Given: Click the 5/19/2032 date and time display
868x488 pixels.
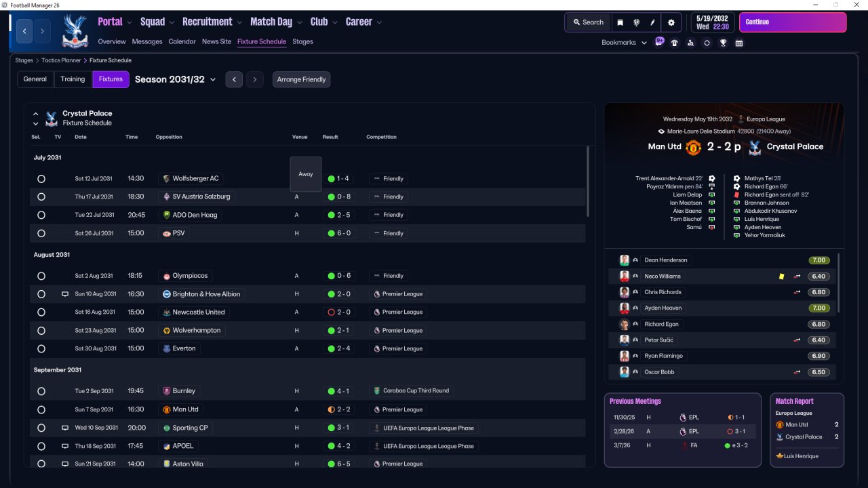Looking at the screenshot, I should point(713,22).
